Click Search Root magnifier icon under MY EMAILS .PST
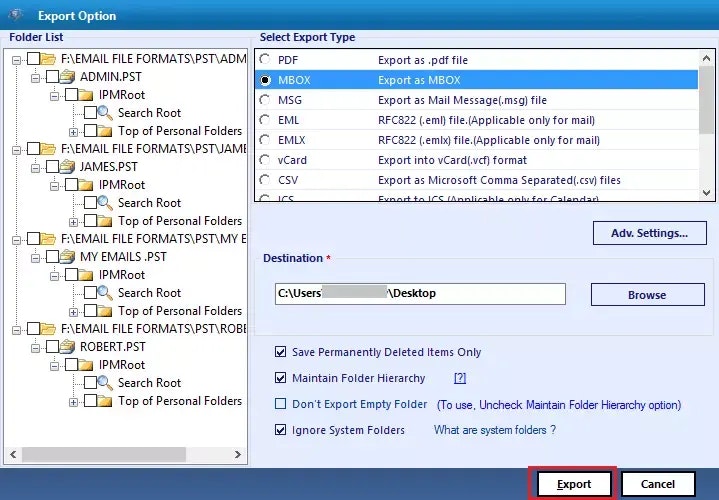The image size is (719, 500). [105, 292]
